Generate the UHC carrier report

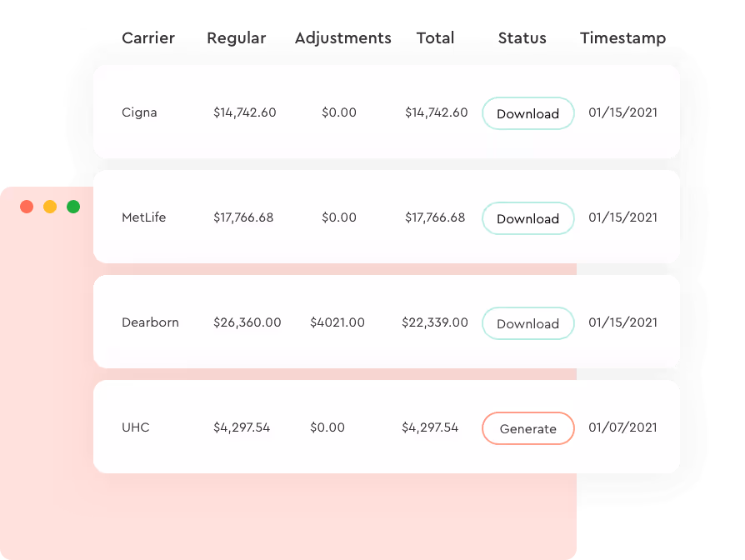pos(527,428)
